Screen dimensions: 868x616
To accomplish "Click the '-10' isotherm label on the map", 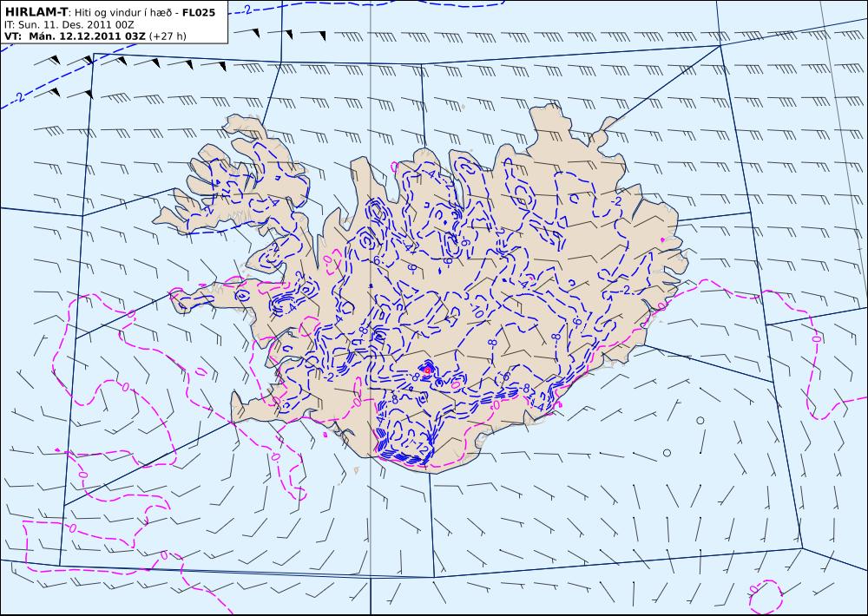I will tap(477, 310).
